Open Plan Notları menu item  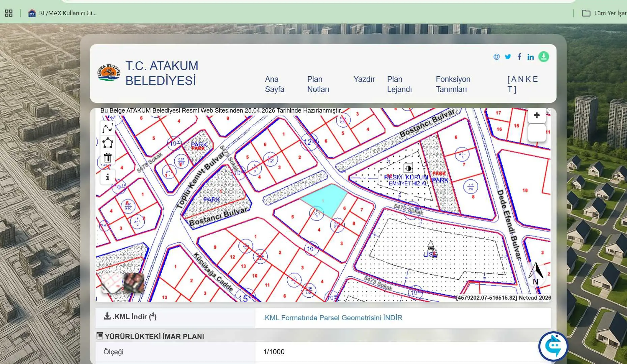click(318, 84)
